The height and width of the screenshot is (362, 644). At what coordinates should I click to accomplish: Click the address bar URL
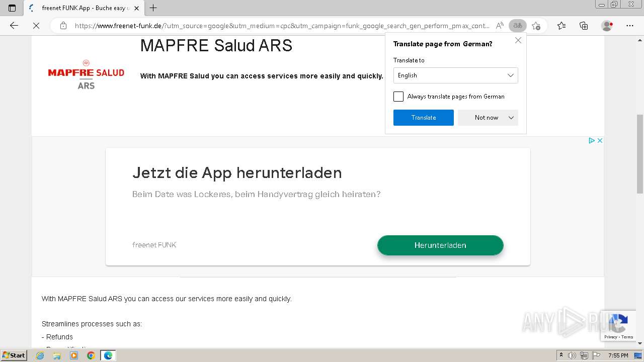pyautogui.click(x=282, y=26)
